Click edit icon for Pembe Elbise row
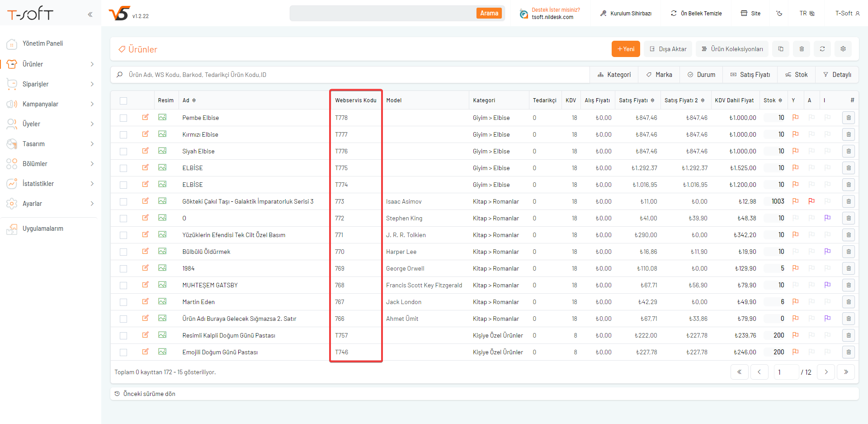Viewport: 868px width, 424px height. coord(145,117)
